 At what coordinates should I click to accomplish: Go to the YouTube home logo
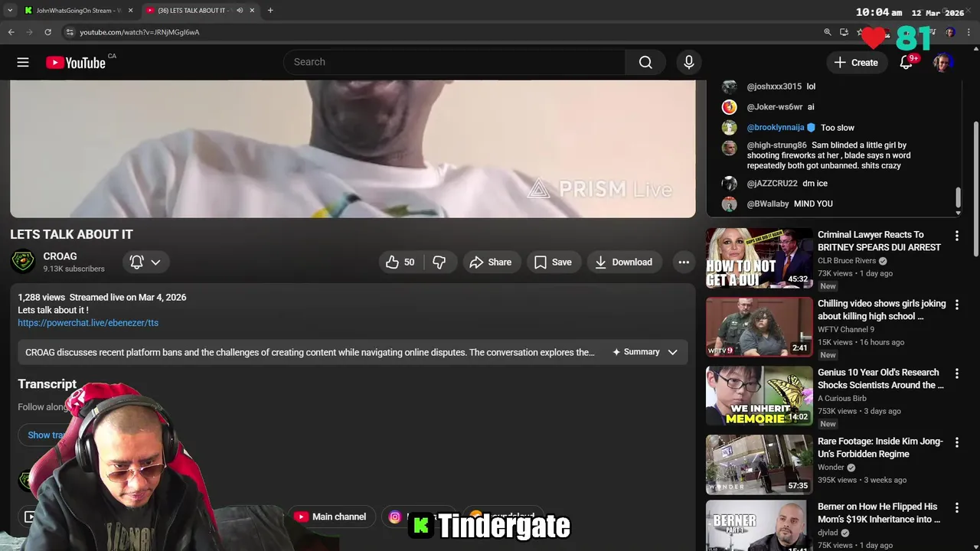(x=75, y=63)
